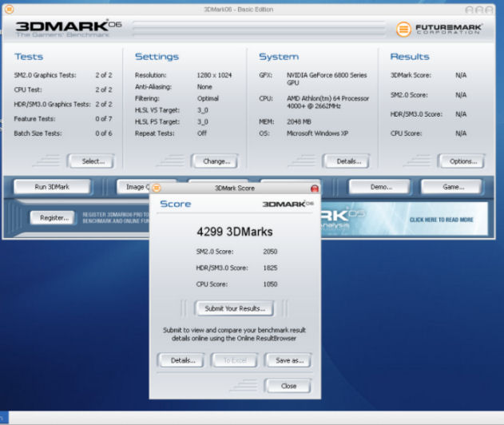Screen dimensions: 504x425
Task: Click the greyed To Excel button
Action: tap(234, 360)
